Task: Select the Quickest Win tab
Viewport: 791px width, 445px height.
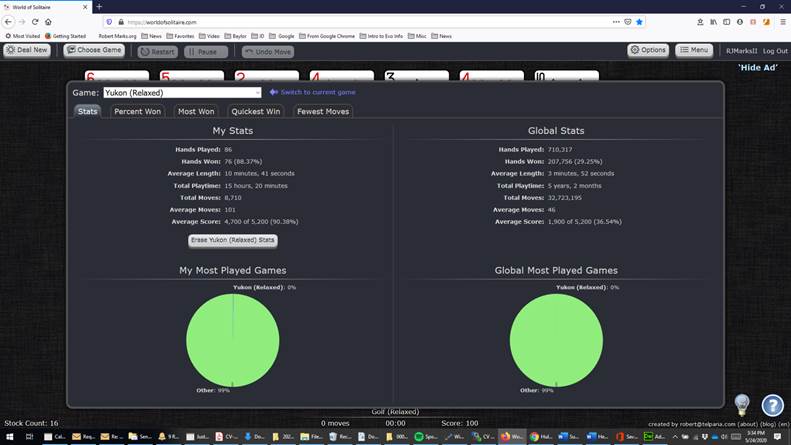Action: pos(257,112)
